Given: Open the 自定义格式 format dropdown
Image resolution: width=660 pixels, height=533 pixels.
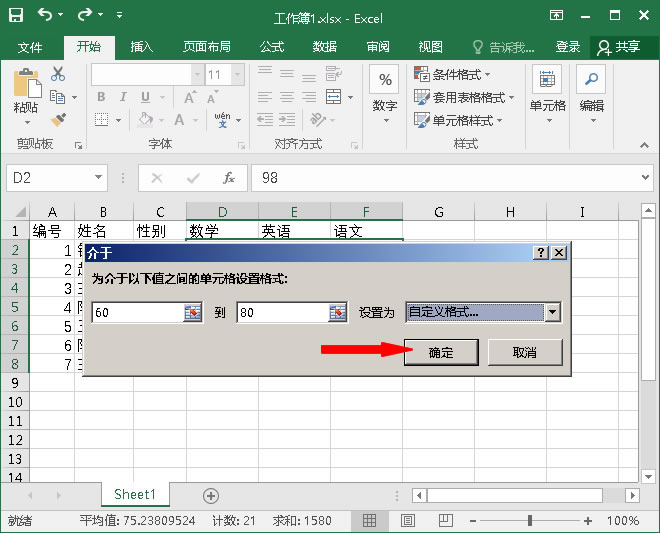Looking at the screenshot, I should 552,312.
